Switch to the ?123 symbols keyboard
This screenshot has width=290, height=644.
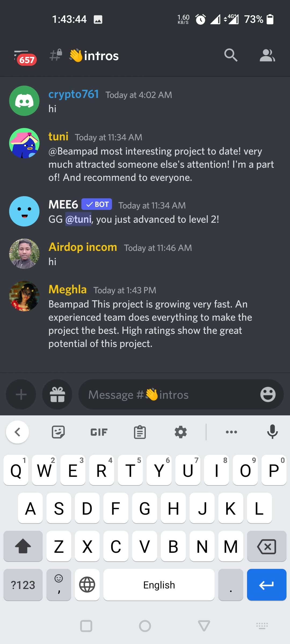coord(23,585)
